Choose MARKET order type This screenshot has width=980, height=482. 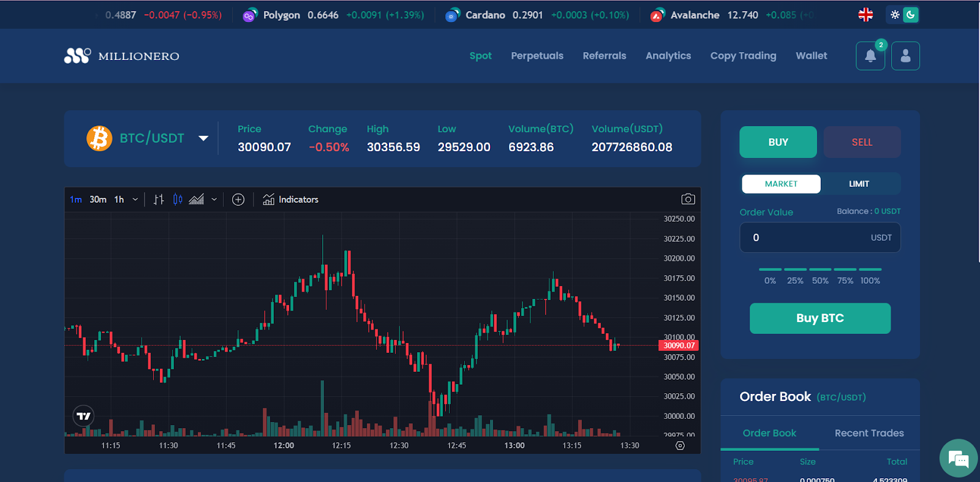click(x=781, y=184)
